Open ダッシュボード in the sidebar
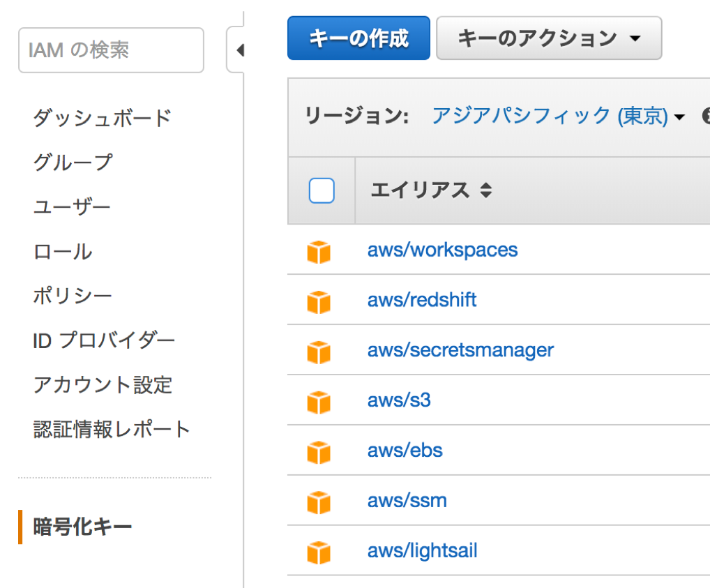Image resolution: width=710 pixels, height=588 pixels. pos(102,118)
